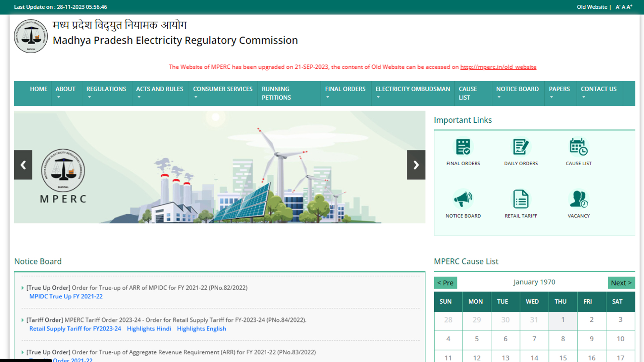Show the previous banner slide
This screenshot has width=644, height=362.
click(23, 165)
